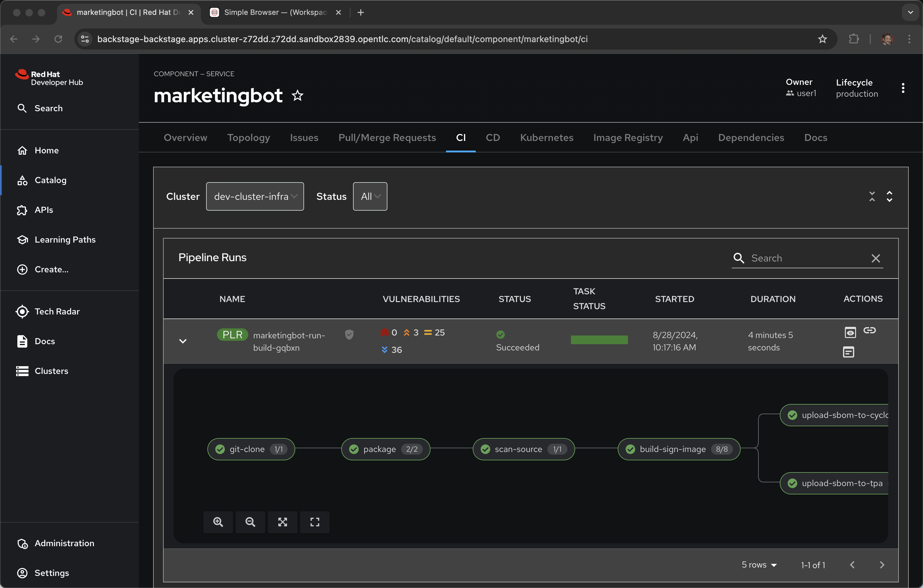Click the zoom out icon in pipeline graph
The height and width of the screenshot is (588, 923).
[x=250, y=522]
